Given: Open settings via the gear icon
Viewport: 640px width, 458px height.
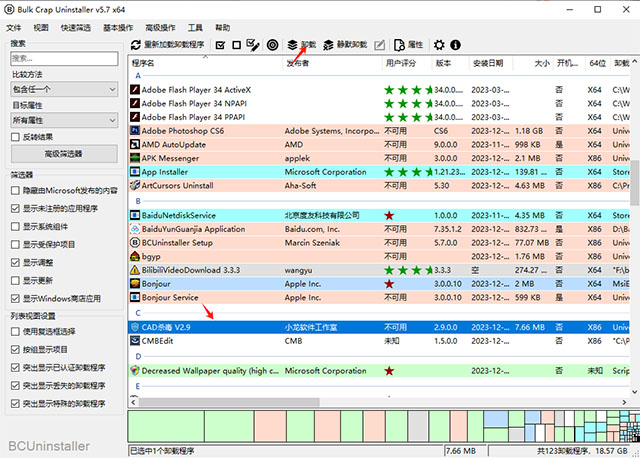Looking at the screenshot, I should click(x=439, y=45).
